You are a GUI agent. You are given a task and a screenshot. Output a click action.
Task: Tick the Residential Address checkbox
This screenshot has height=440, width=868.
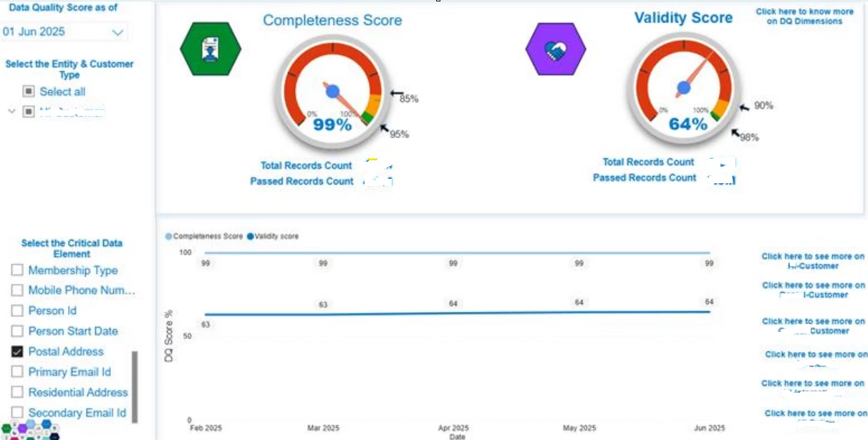pos(17,393)
